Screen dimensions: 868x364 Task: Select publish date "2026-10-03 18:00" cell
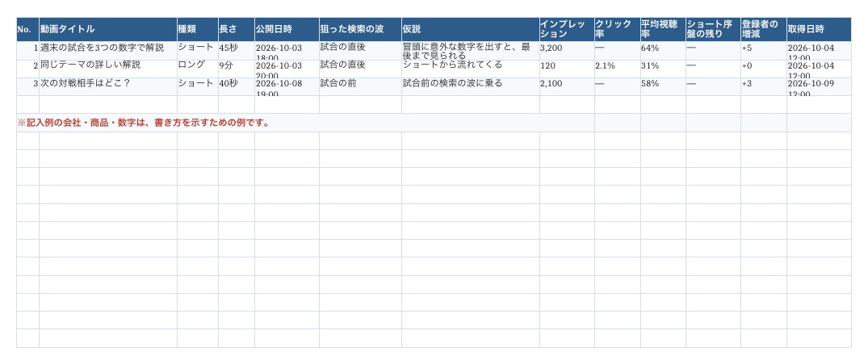(287, 51)
